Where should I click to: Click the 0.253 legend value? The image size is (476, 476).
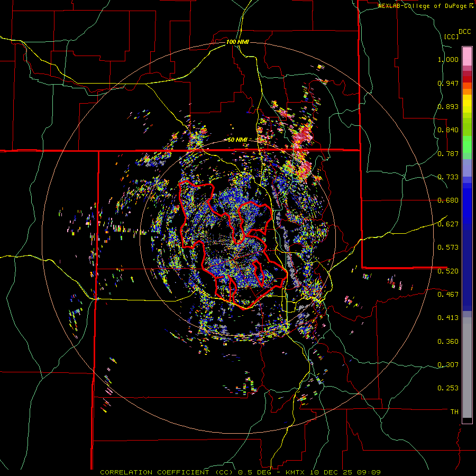448,388
